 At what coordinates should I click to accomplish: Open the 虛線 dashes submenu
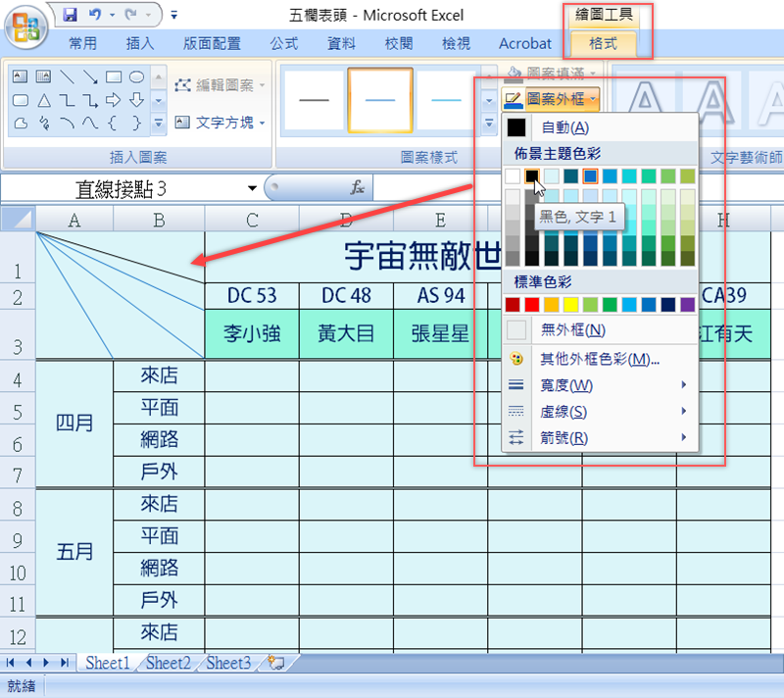tap(598, 412)
